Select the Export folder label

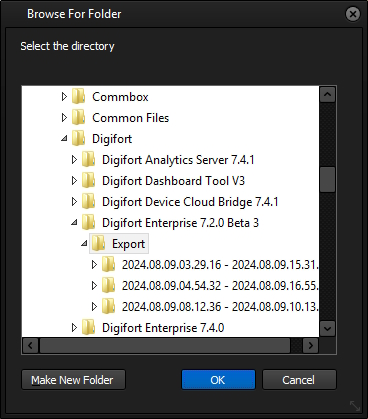(x=128, y=244)
